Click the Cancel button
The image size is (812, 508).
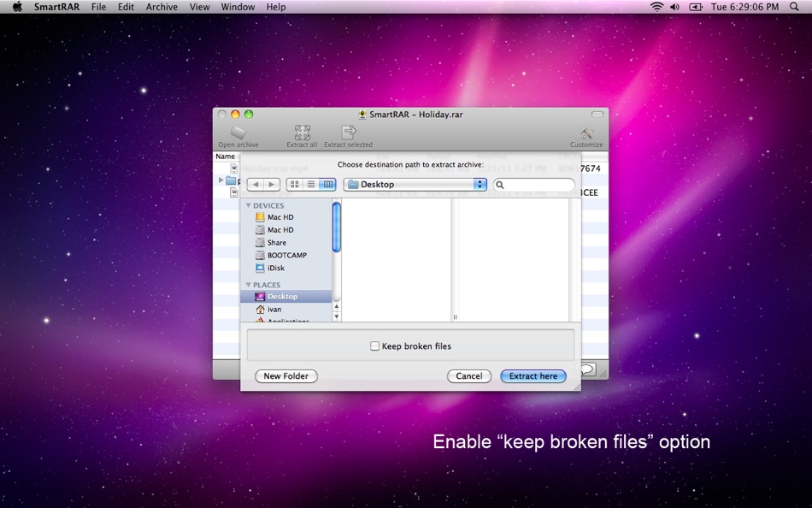[468, 376]
